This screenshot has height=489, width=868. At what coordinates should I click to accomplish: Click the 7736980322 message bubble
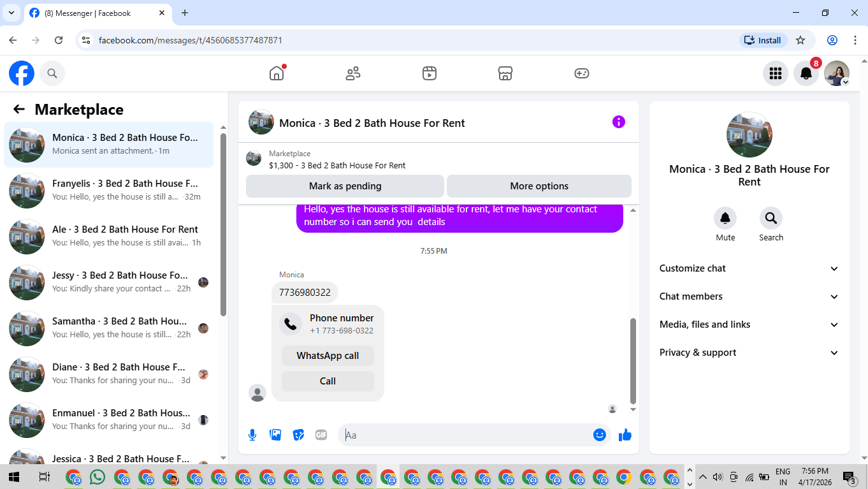pyautogui.click(x=305, y=293)
